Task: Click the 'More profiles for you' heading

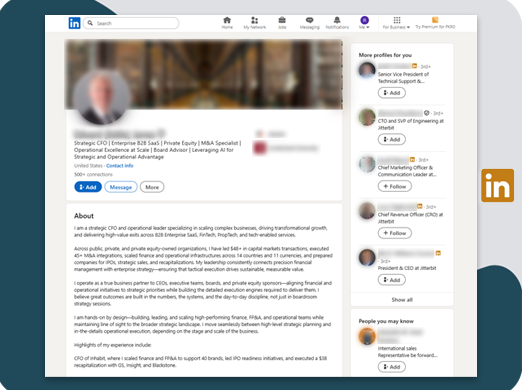Action: [385, 55]
